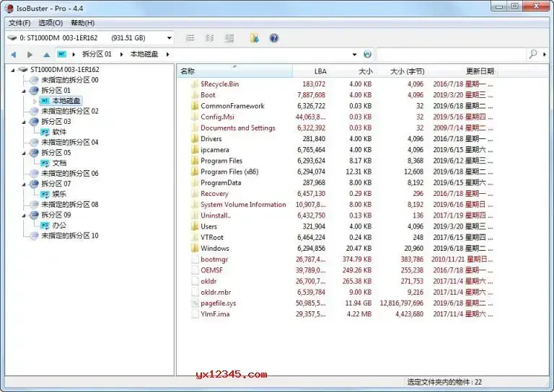Select the Users folder icon

point(195,226)
